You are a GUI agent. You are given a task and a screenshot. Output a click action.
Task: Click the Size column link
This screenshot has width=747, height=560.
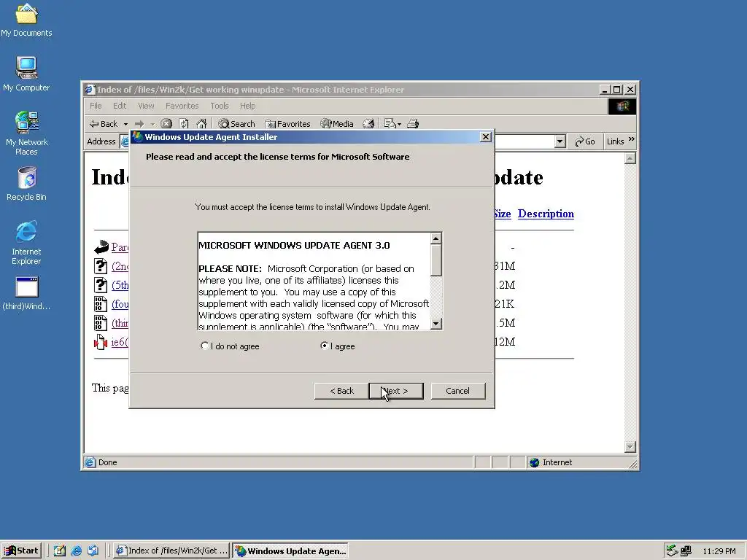click(x=502, y=214)
